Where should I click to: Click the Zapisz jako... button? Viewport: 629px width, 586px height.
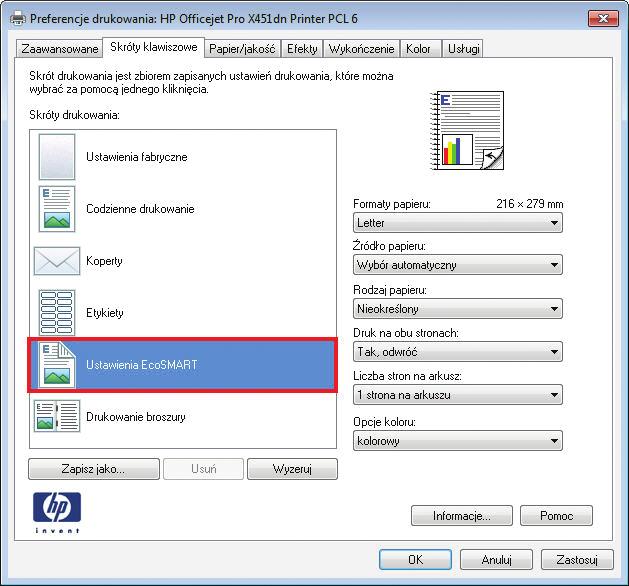(x=94, y=469)
